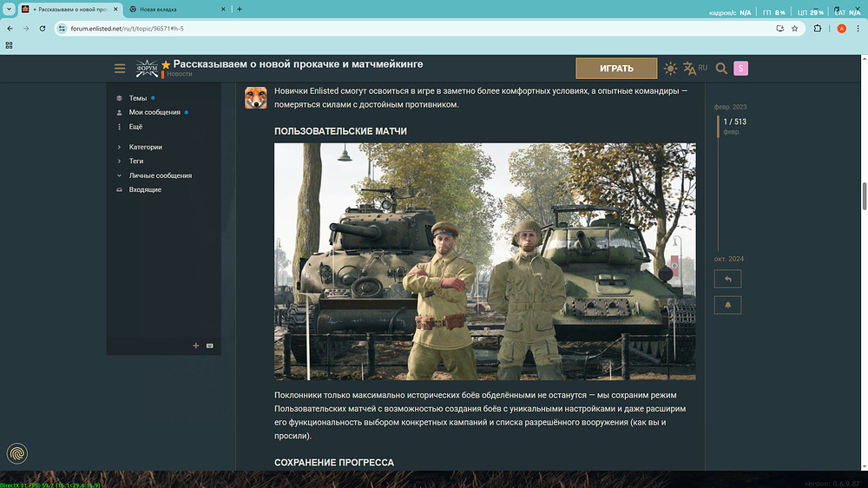Open Темы in sidebar
The width and height of the screenshot is (868, 488).
point(138,98)
